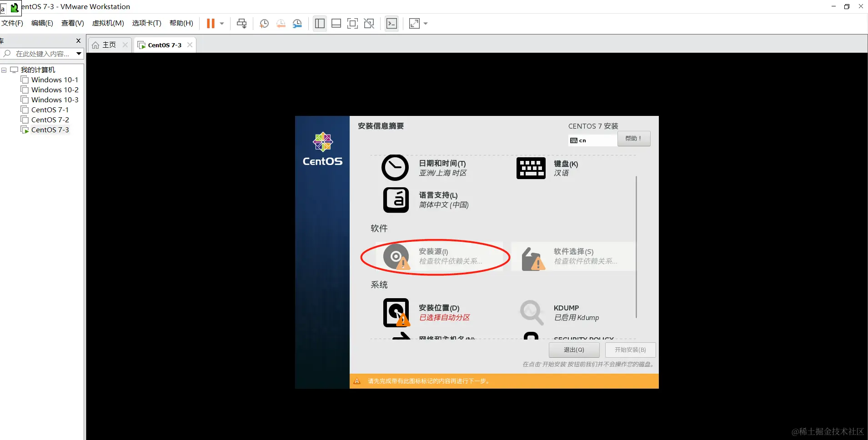Screen dimensions: 868x440
Task: Open the 查看(V) menu
Action: (x=73, y=23)
